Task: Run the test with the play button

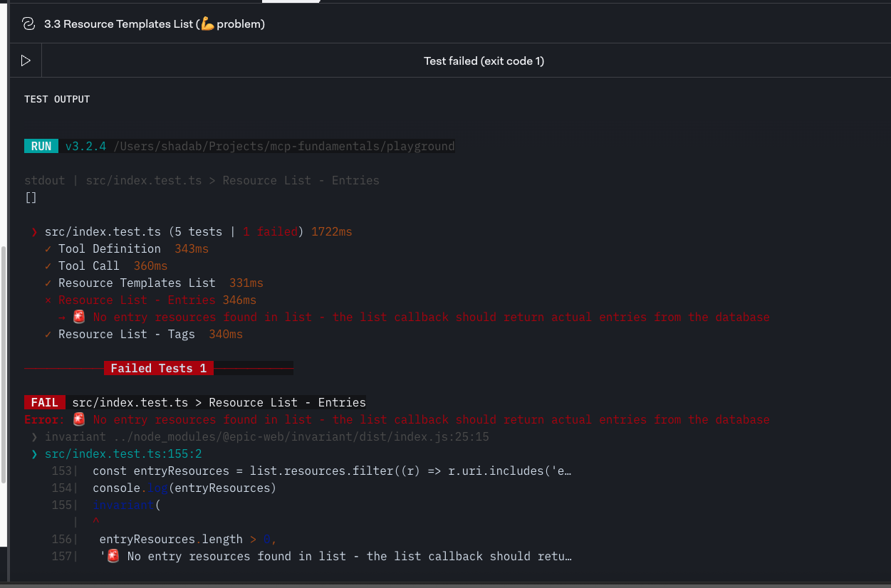Action: coord(26,61)
